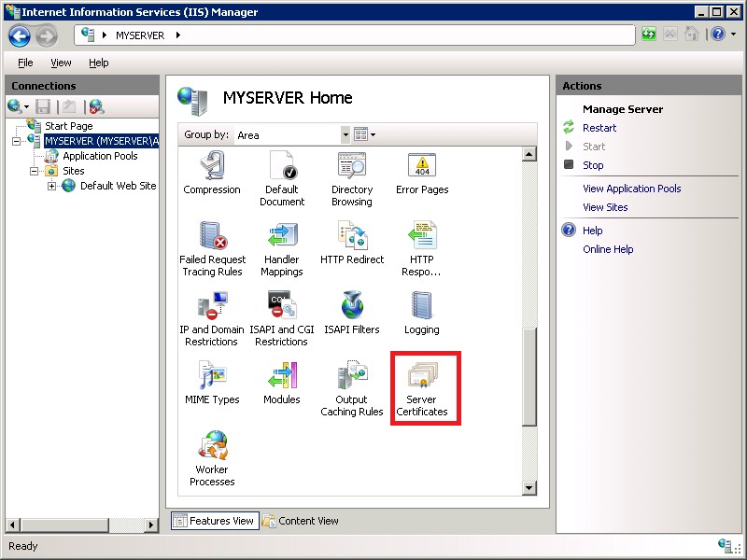Select MYSERVER node in Connections tree

(x=102, y=141)
